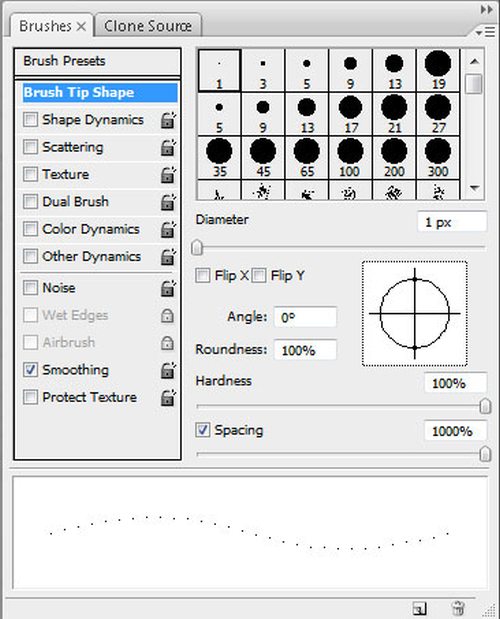Click the brush angle circle preview
The image size is (500, 619).
pos(415,313)
